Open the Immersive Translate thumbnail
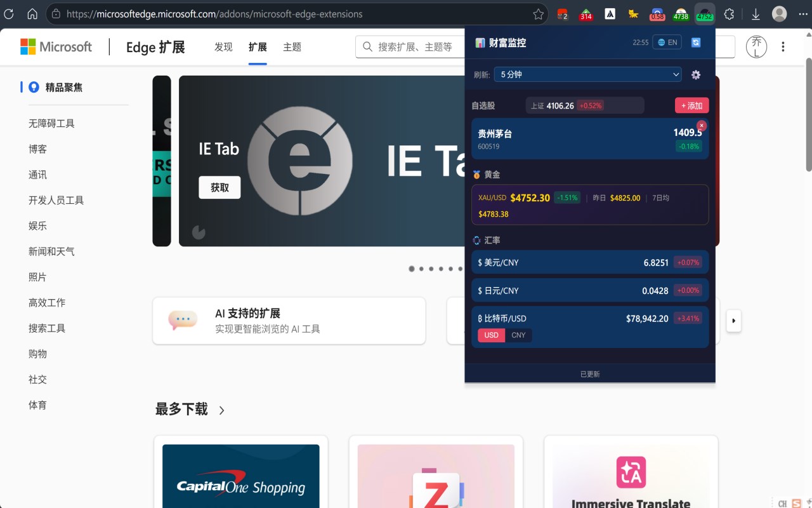Image resolution: width=812 pixels, height=508 pixels. pos(631,476)
